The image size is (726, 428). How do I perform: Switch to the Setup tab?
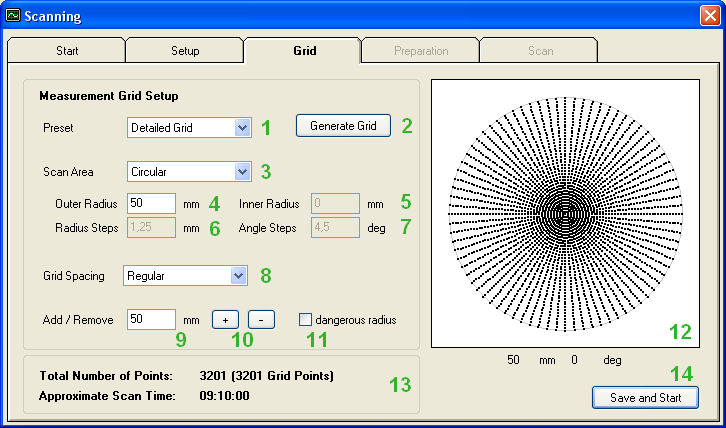click(x=185, y=51)
